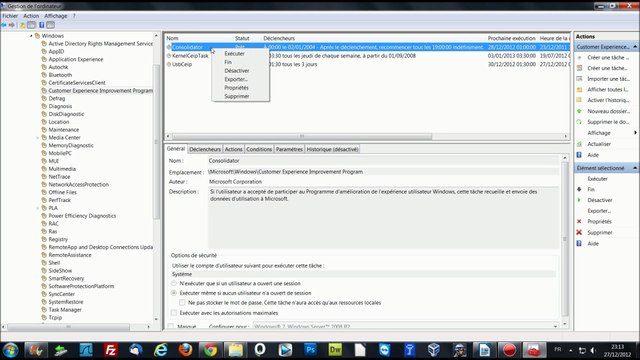Toggle the console tree toolbar icon

pos(31,25)
